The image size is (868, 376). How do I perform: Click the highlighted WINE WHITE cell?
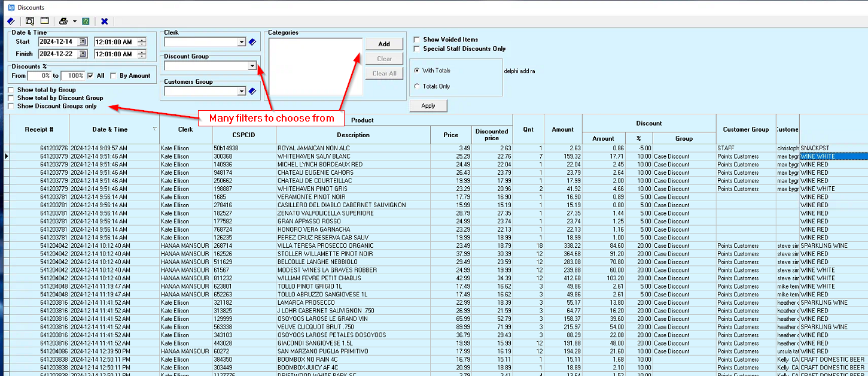tap(833, 156)
